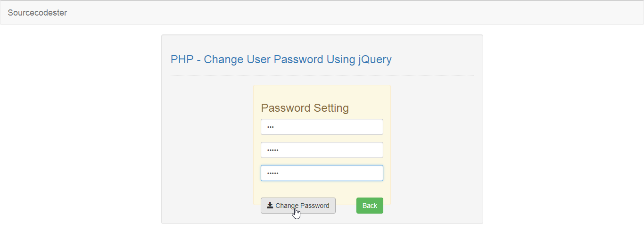Click the blue page title heading
Image resolution: width=644 pixels, height=248 pixels.
coord(281,59)
